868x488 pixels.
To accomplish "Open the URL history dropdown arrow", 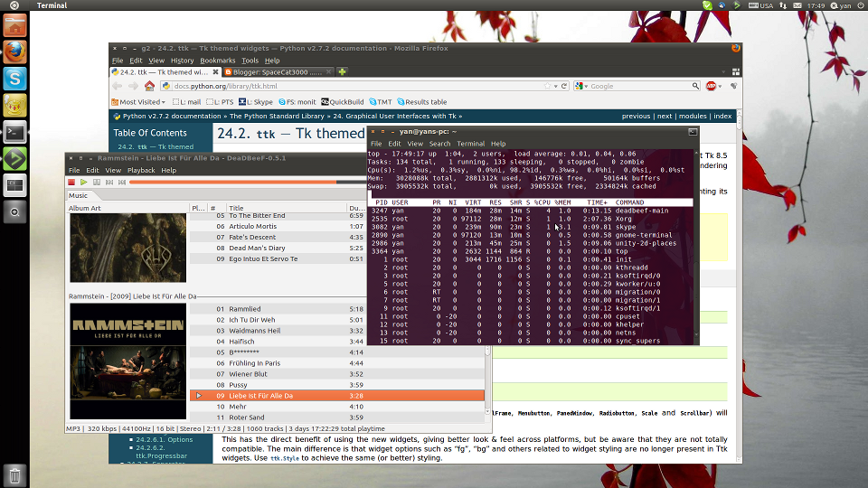I will pos(555,87).
